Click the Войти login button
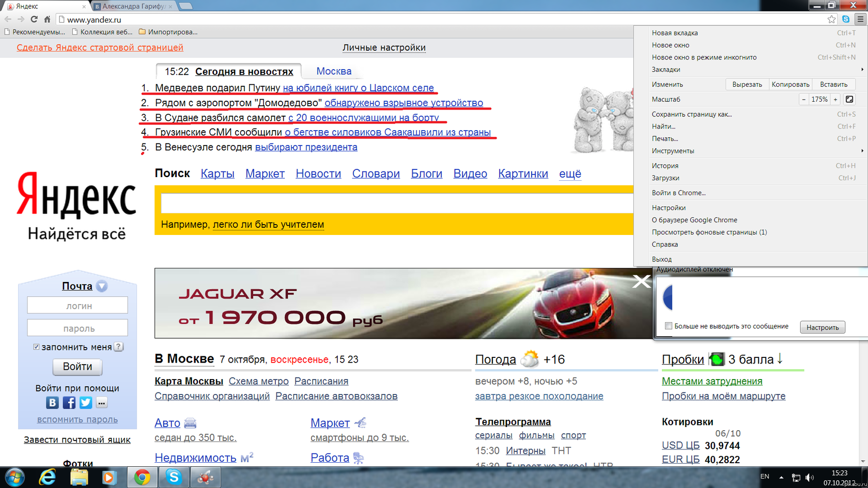868x488 pixels. coord(78,367)
